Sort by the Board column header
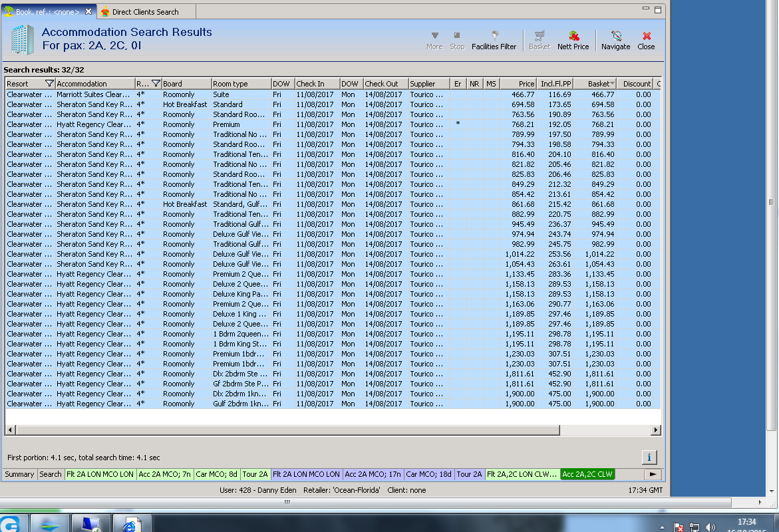Viewport: 779px width, 532px height. (186, 83)
